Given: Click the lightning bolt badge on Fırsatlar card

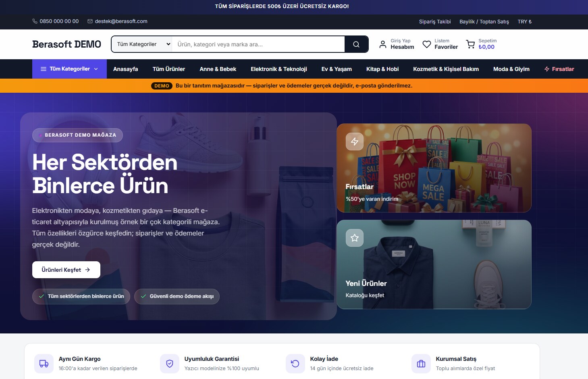Looking at the screenshot, I should click(355, 142).
